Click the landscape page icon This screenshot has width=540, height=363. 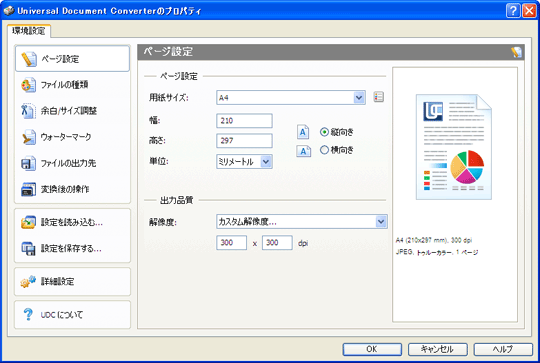click(304, 151)
